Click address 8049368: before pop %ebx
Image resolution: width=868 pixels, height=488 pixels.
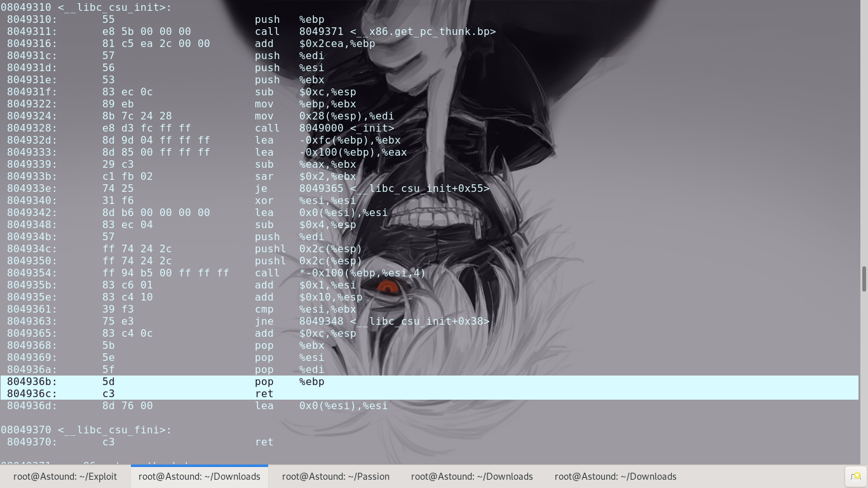pyautogui.click(x=32, y=346)
